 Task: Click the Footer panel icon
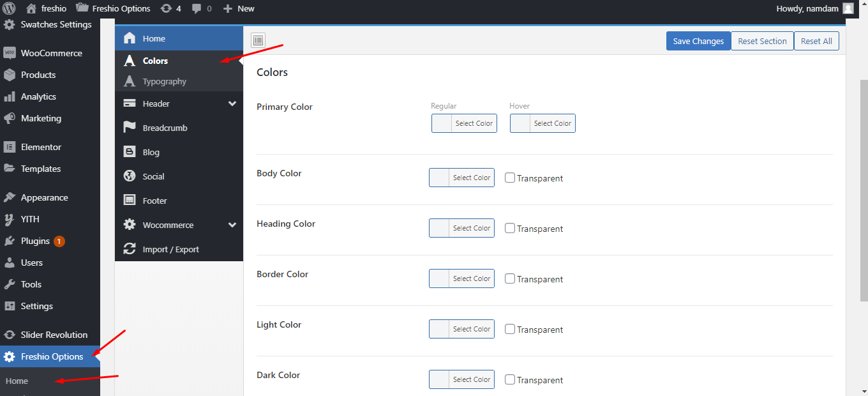pyautogui.click(x=130, y=201)
